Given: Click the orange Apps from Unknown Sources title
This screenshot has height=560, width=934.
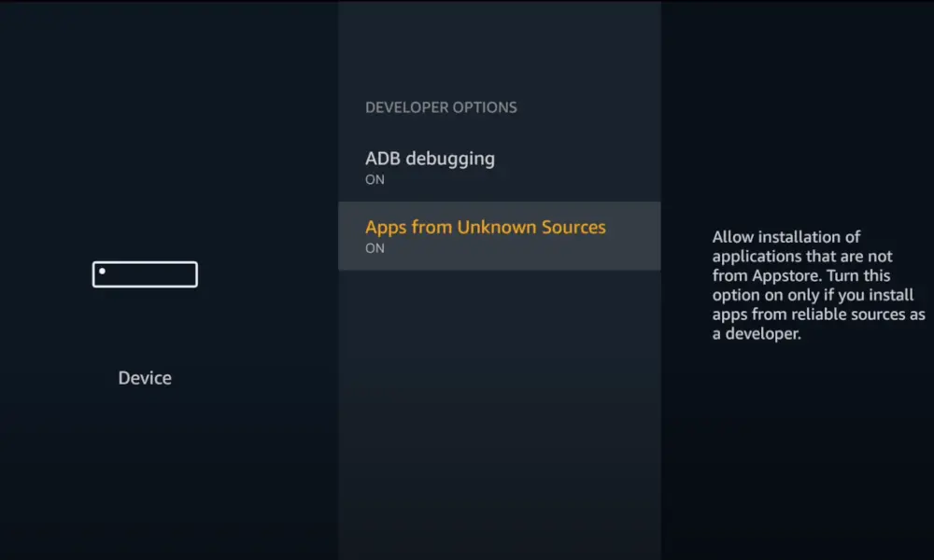Looking at the screenshot, I should pos(486,228).
